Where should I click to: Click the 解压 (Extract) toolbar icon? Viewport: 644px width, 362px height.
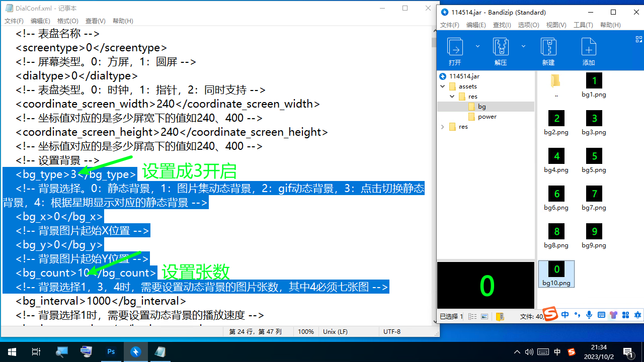pyautogui.click(x=501, y=51)
